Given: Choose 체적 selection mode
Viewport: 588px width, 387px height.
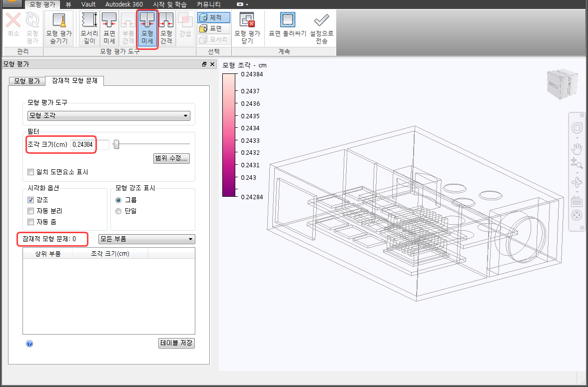Looking at the screenshot, I should point(214,17).
